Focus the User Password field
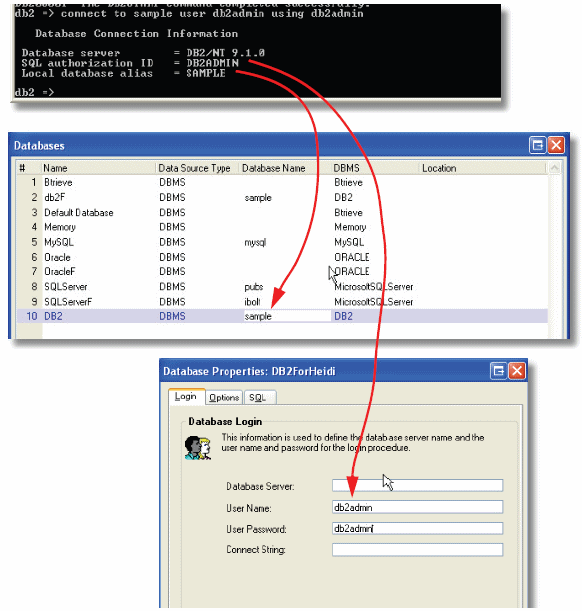The width and height of the screenshot is (582, 611). 417,528
